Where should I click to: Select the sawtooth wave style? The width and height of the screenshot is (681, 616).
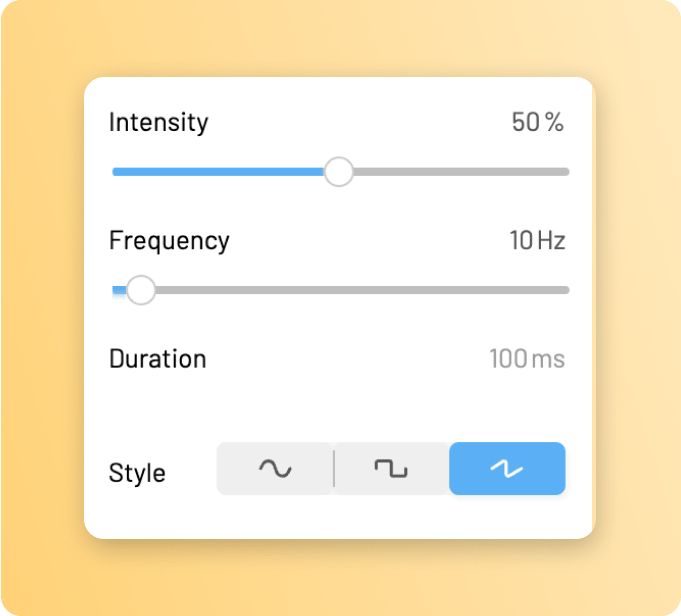(507, 468)
